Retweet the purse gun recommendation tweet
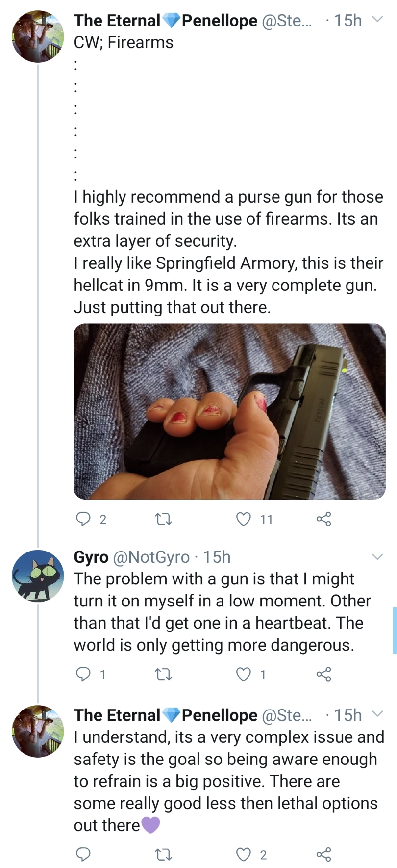Viewport: 397px width, 868px height. 163,519
